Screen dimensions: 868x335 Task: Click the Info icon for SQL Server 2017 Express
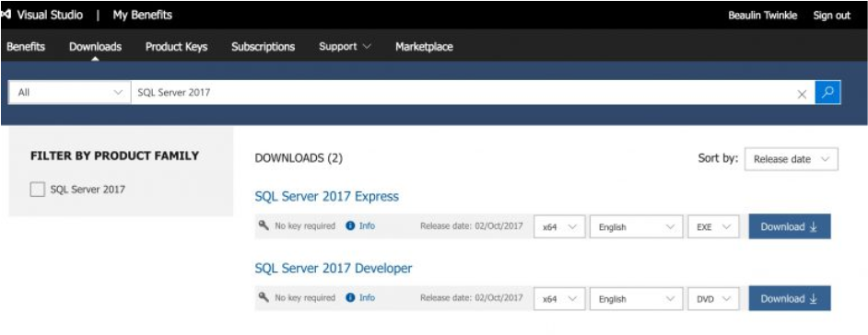click(350, 226)
